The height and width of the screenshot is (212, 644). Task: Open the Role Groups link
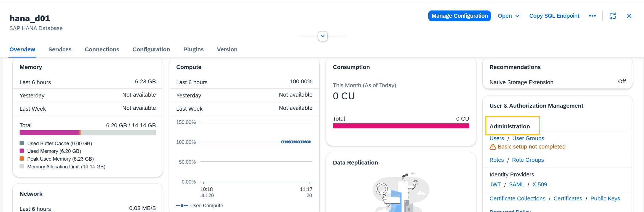[x=528, y=160]
